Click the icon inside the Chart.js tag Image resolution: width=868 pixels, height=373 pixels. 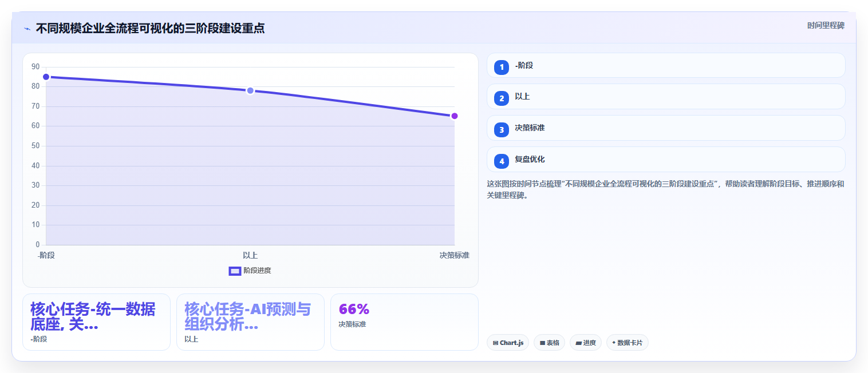coord(495,343)
